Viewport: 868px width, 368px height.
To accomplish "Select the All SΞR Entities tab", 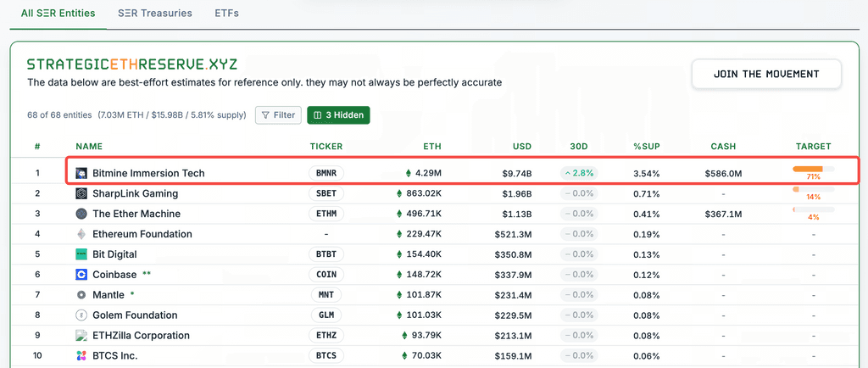I will (x=58, y=14).
